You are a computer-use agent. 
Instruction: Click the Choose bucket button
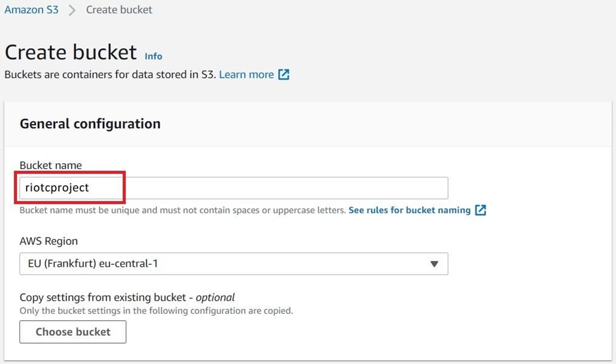click(73, 332)
